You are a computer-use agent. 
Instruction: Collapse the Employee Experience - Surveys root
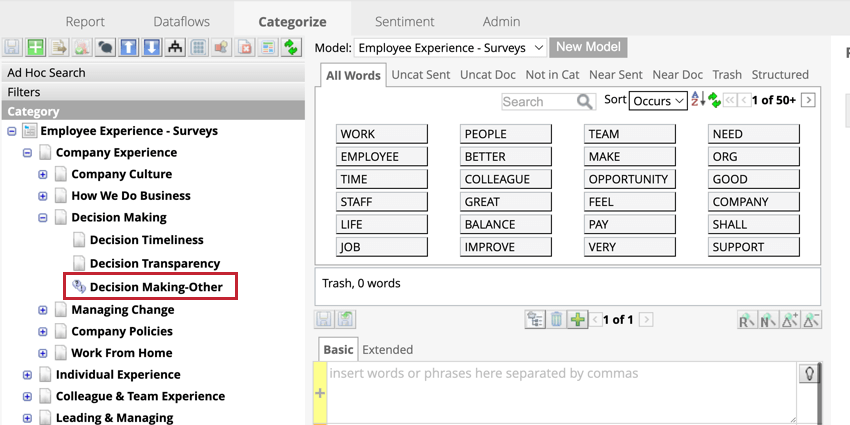(12, 131)
